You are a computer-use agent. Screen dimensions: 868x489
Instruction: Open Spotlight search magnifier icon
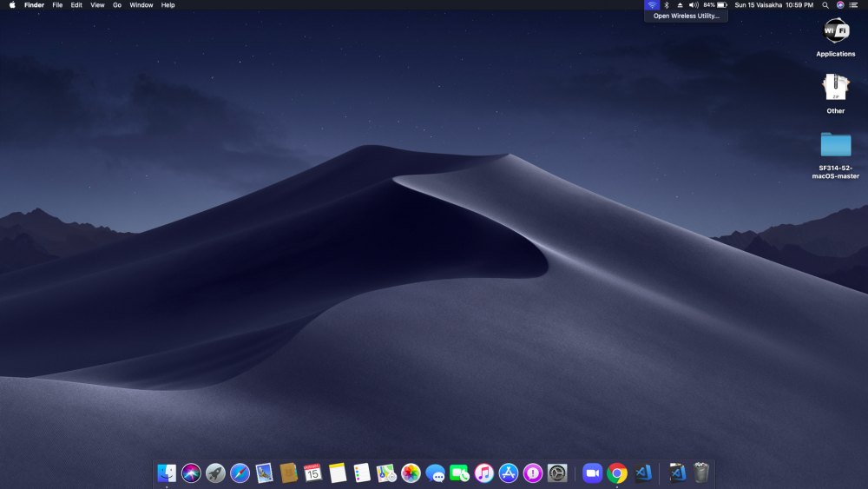point(825,5)
